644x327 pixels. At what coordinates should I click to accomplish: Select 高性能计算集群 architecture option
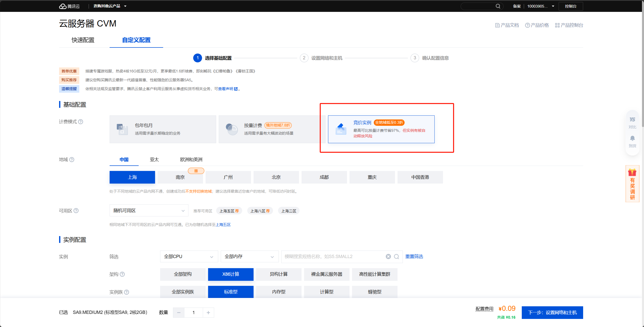(x=375, y=274)
